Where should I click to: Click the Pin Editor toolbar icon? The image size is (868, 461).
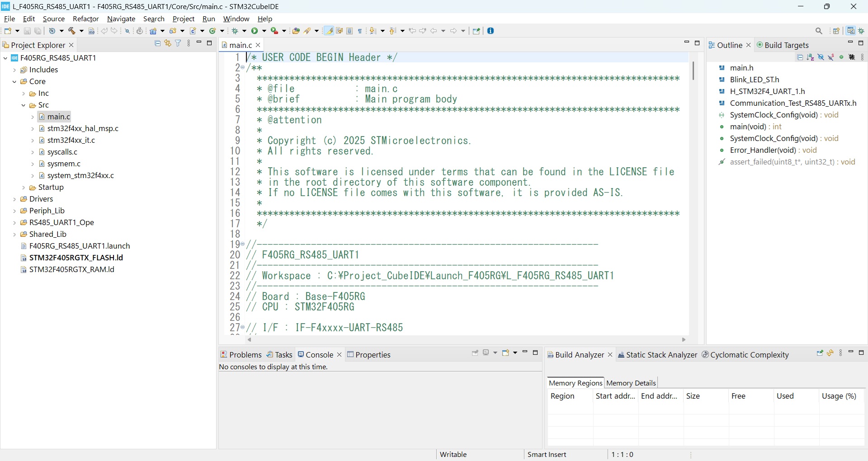click(x=476, y=31)
